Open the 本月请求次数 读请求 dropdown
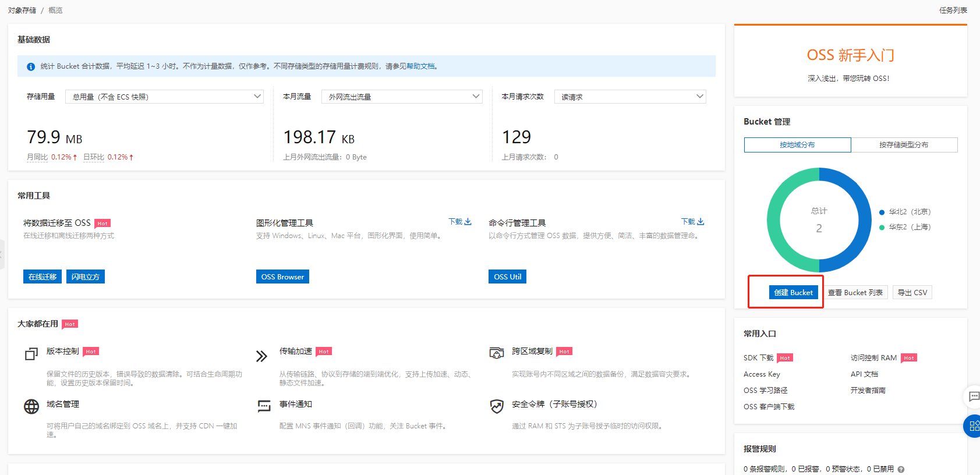This screenshot has width=980, height=475. tap(630, 97)
